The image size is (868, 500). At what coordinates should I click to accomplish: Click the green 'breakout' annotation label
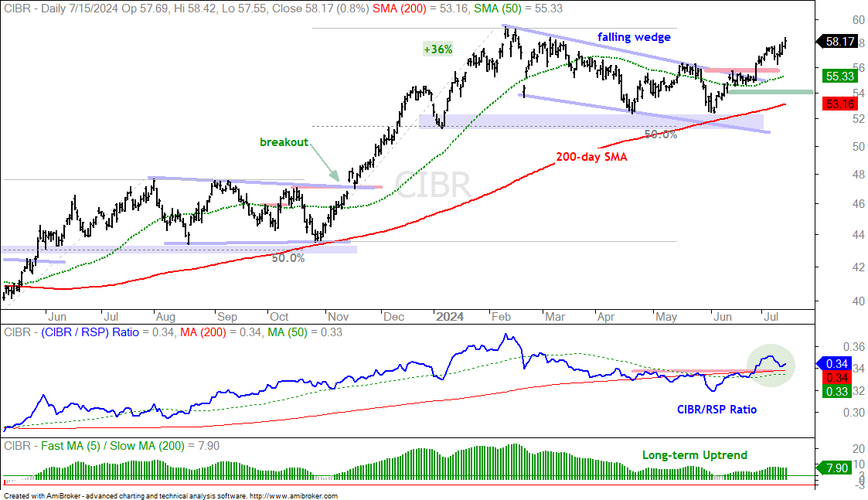coord(284,142)
